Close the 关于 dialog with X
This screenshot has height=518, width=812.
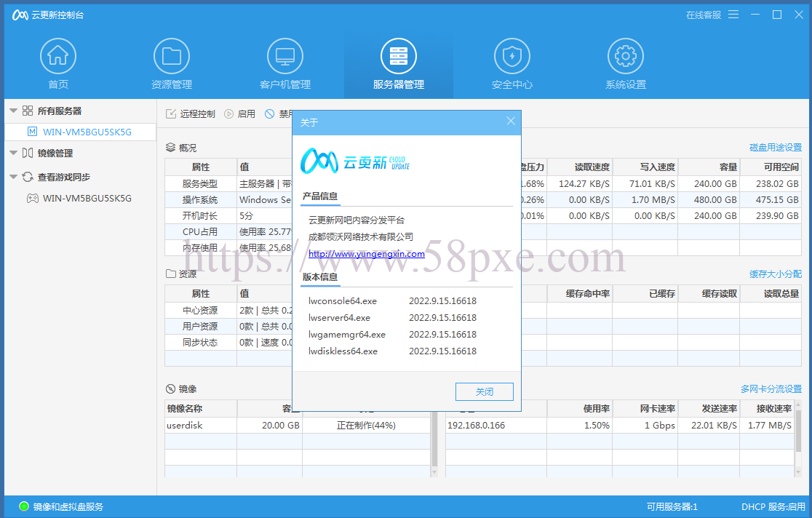511,121
